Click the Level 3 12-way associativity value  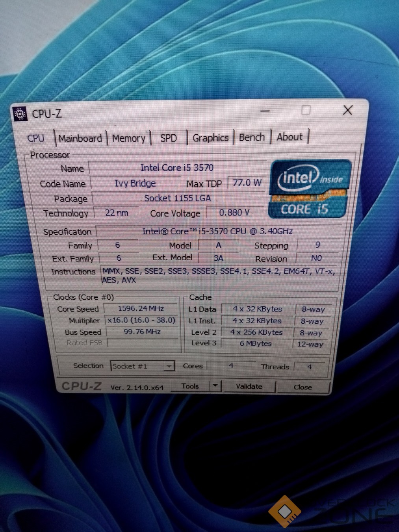[x=310, y=345]
